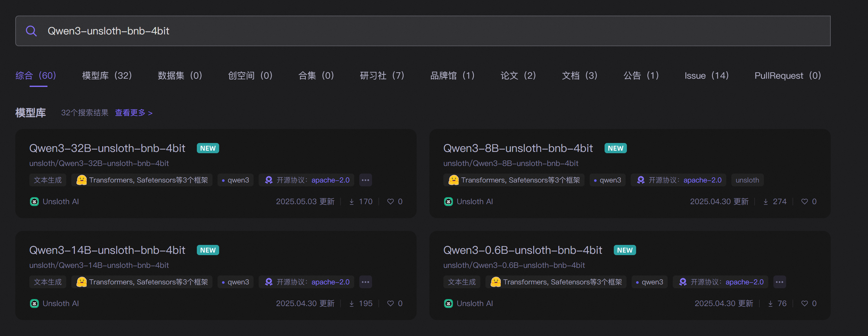868x336 pixels.
Task: Click the 文本生成 tag on the Qwen3-14B card
Action: pos(48,282)
